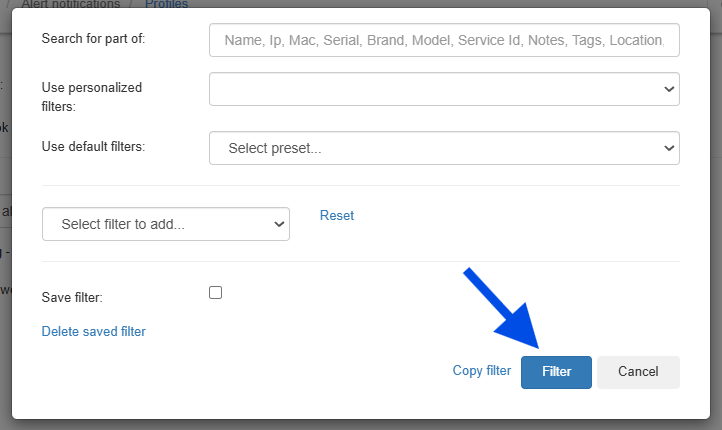Click the personalized filters chevron arrow
The width and height of the screenshot is (722, 430).
click(x=669, y=89)
